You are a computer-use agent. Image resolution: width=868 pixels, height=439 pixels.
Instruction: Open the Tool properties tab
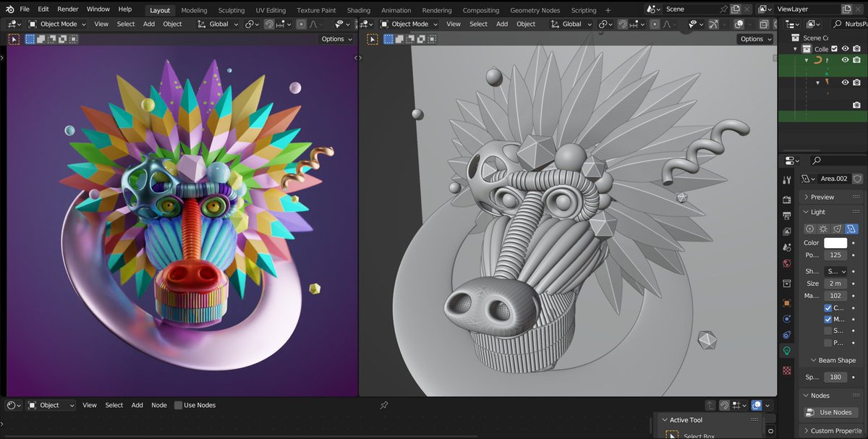click(787, 179)
